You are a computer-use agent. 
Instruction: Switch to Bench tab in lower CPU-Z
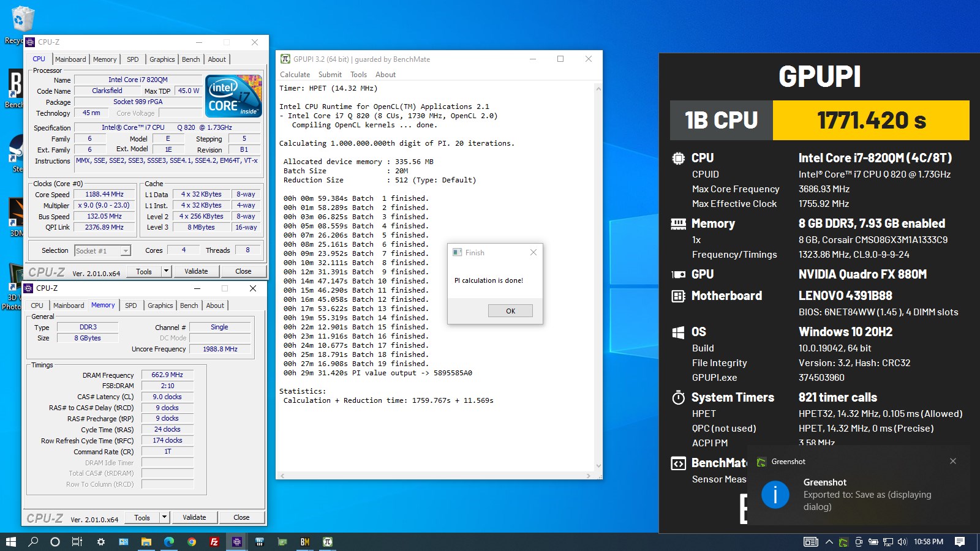click(x=189, y=305)
